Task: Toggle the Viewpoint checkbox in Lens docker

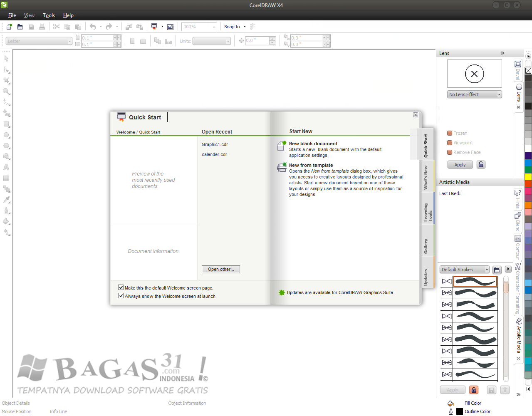Action: click(x=450, y=143)
